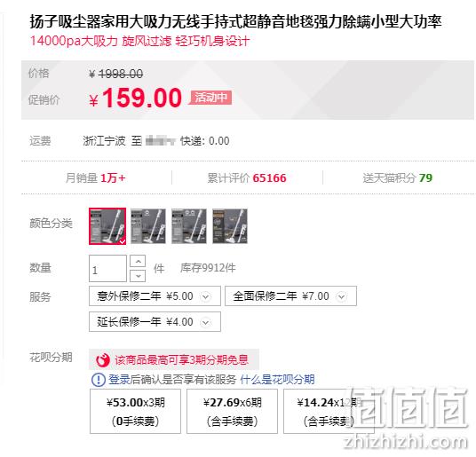Select the first vacuum color thumbnail
476x457 pixels.
pyautogui.click(x=107, y=226)
